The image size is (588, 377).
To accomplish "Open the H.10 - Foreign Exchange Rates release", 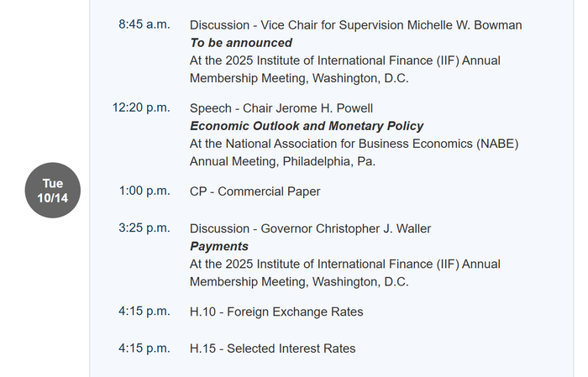I will click(276, 312).
